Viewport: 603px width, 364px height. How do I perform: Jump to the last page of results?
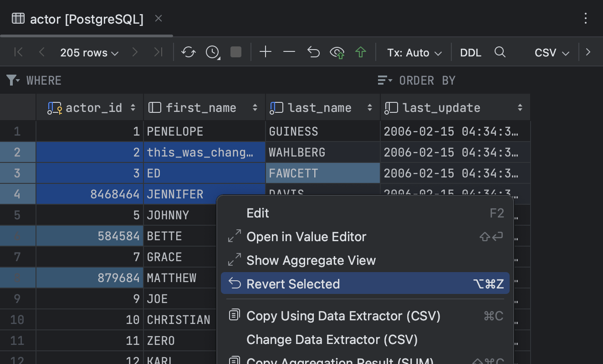tap(158, 52)
